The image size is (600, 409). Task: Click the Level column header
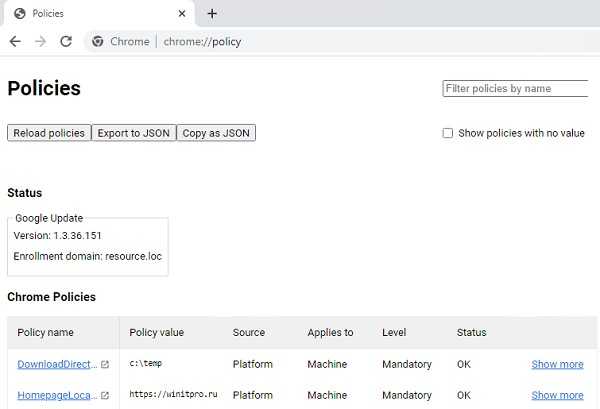[x=394, y=332]
